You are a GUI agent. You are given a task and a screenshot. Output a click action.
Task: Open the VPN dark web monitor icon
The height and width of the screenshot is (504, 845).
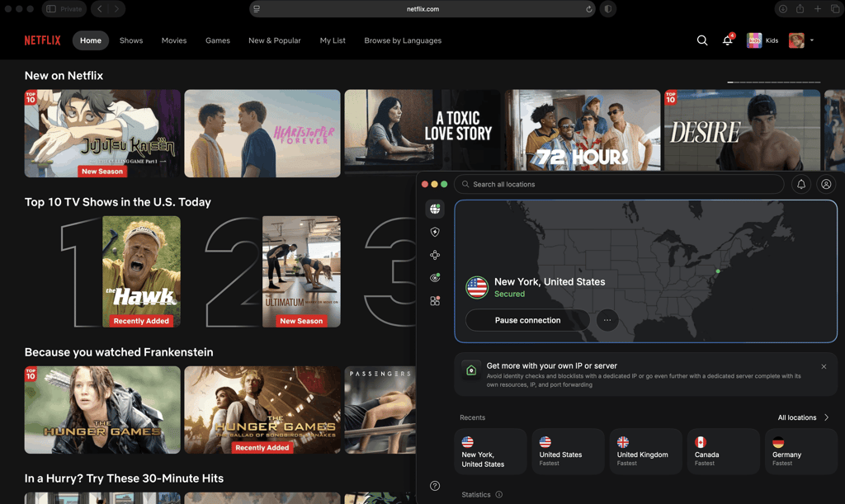pos(435,278)
